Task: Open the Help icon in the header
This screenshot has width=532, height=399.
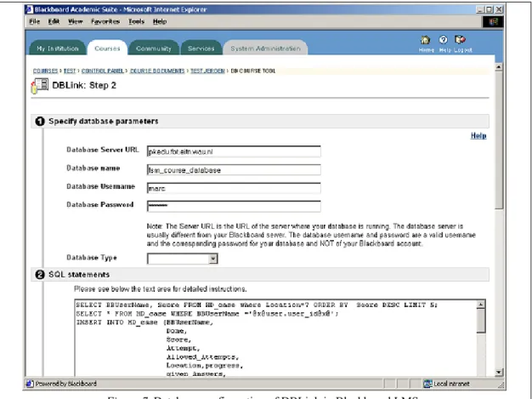Action: 443,40
